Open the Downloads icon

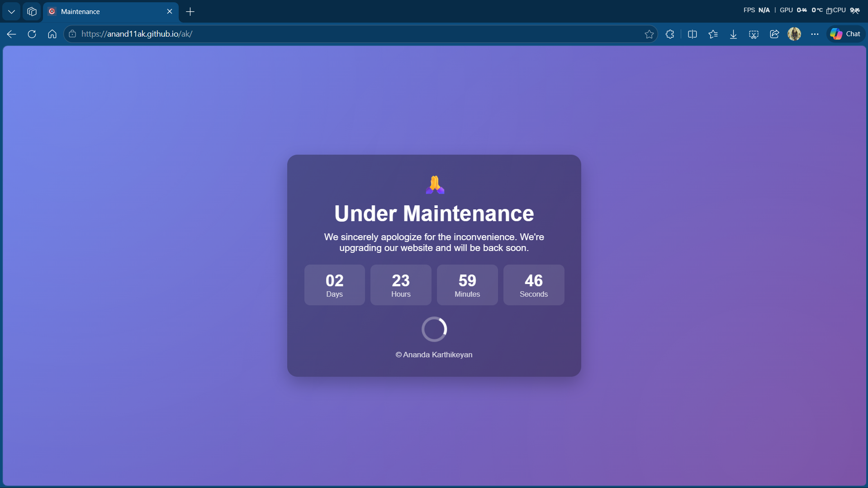point(733,34)
